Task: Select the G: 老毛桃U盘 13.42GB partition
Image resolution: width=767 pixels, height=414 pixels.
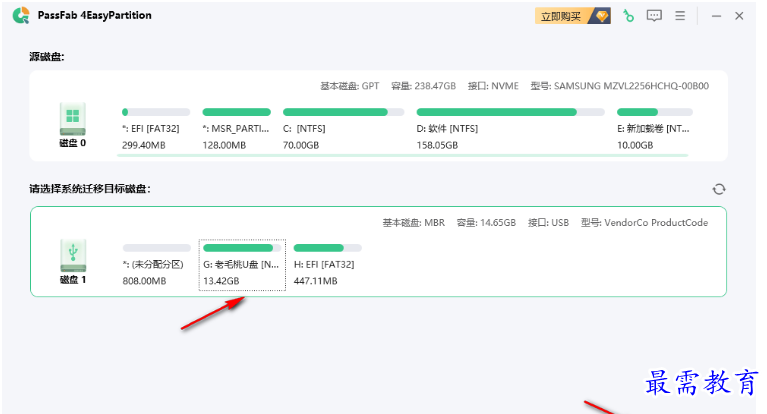Action: (242, 265)
